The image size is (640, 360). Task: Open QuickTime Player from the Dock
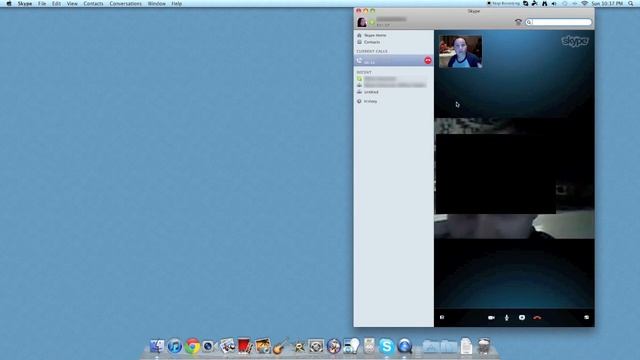pos(404,347)
